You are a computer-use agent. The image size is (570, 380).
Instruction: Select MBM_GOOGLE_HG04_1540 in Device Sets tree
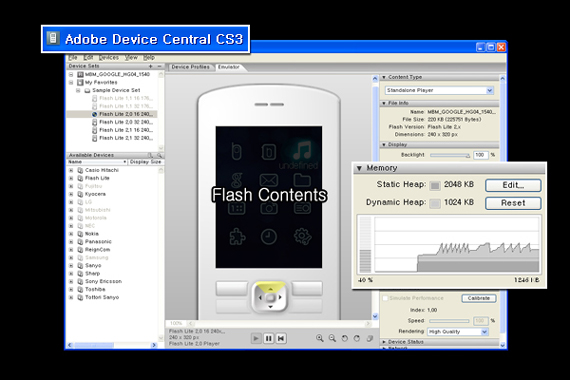[117, 74]
